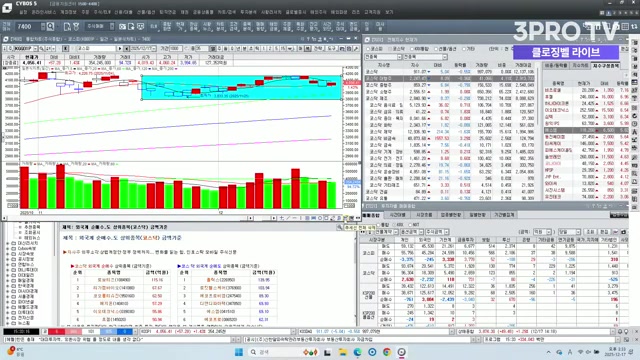The height and width of the screenshot is (360, 640).
Task: Open the 글로벌증시 menu
Action: pyautogui.click(x=296, y=12)
